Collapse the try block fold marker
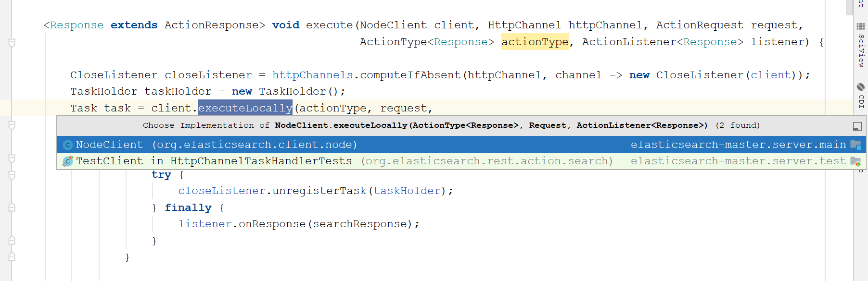Screen dimensions: 868x281 (x=12, y=175)
